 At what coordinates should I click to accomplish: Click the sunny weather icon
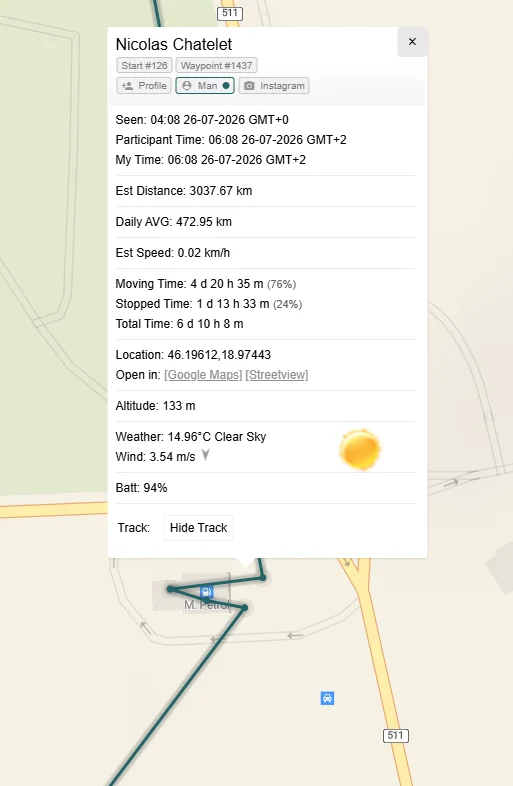(360, 450)
